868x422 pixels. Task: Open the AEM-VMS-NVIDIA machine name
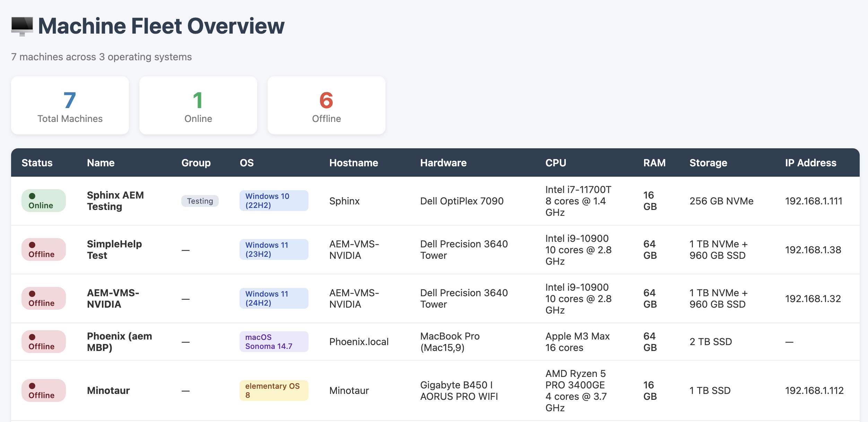(x=113, y=298)
